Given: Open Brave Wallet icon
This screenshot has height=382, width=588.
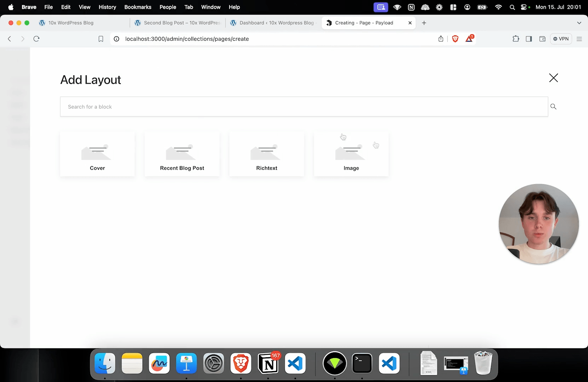Looking at the screenshot, I should 542,39.
